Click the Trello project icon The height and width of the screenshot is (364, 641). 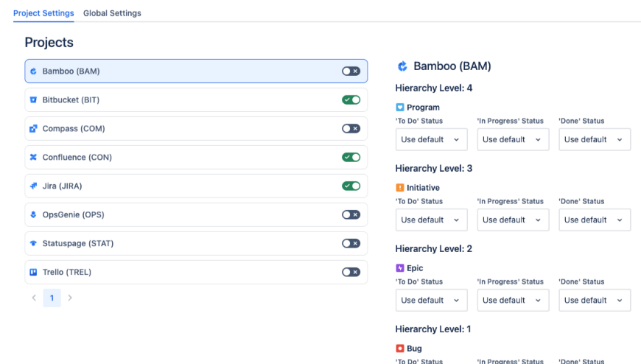click(33, 273)
